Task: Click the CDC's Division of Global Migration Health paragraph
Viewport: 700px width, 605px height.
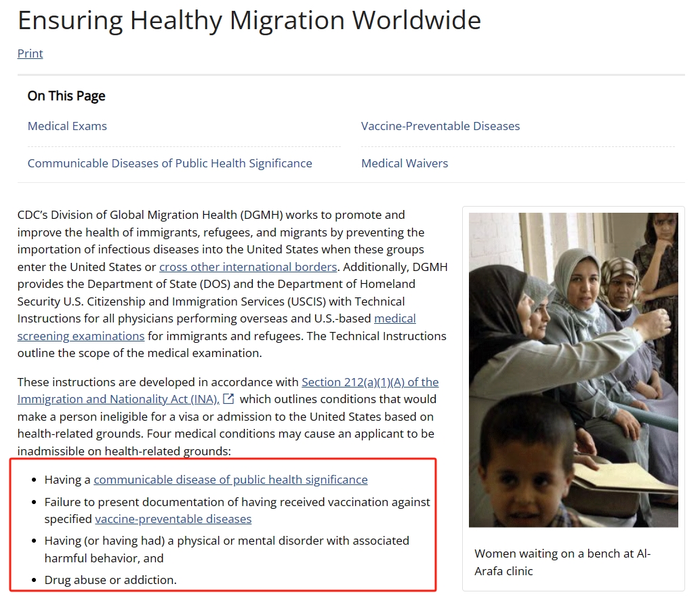Action: (232, 284)
